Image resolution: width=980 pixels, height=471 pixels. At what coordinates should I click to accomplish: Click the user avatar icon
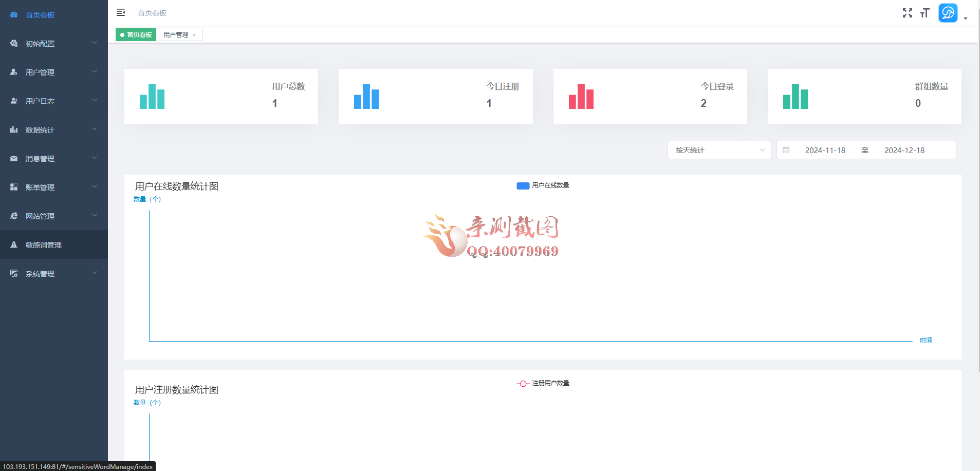tap(948, 13)
